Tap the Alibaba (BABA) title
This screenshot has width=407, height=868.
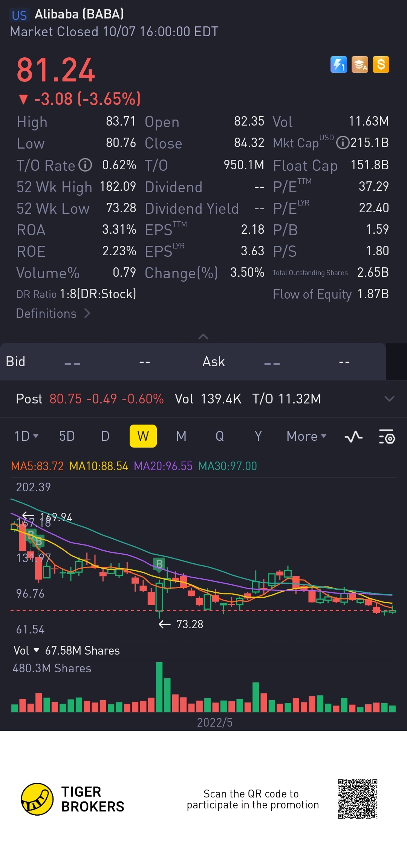tap(79, 14)
